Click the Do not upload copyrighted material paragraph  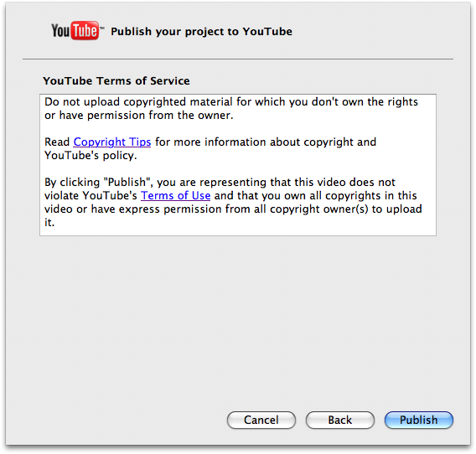click(x=231, y=108)
